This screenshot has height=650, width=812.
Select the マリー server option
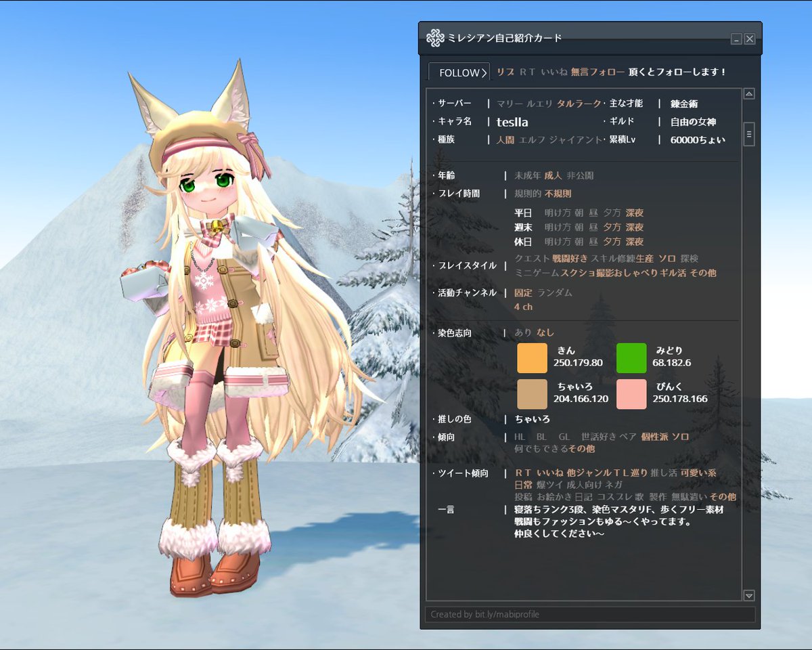coord(510,104)
